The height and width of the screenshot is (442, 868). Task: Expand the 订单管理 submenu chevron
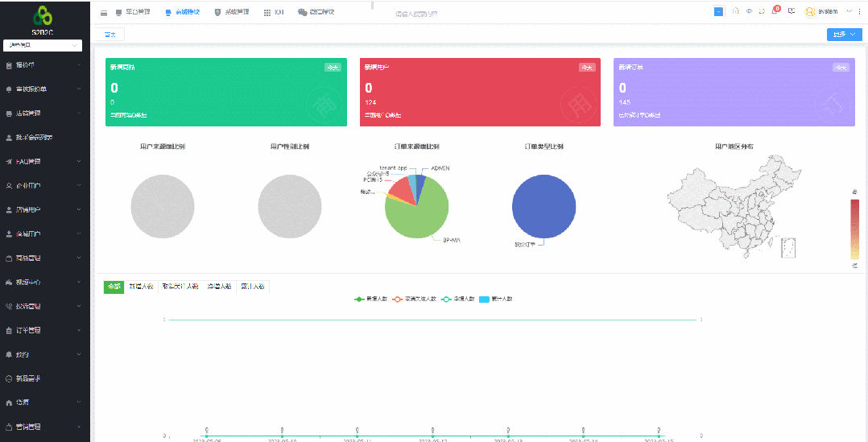[x=79, y=331]
